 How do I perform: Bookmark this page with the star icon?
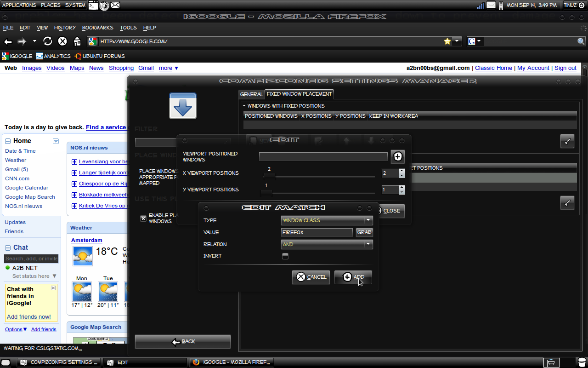coord(447,41)
